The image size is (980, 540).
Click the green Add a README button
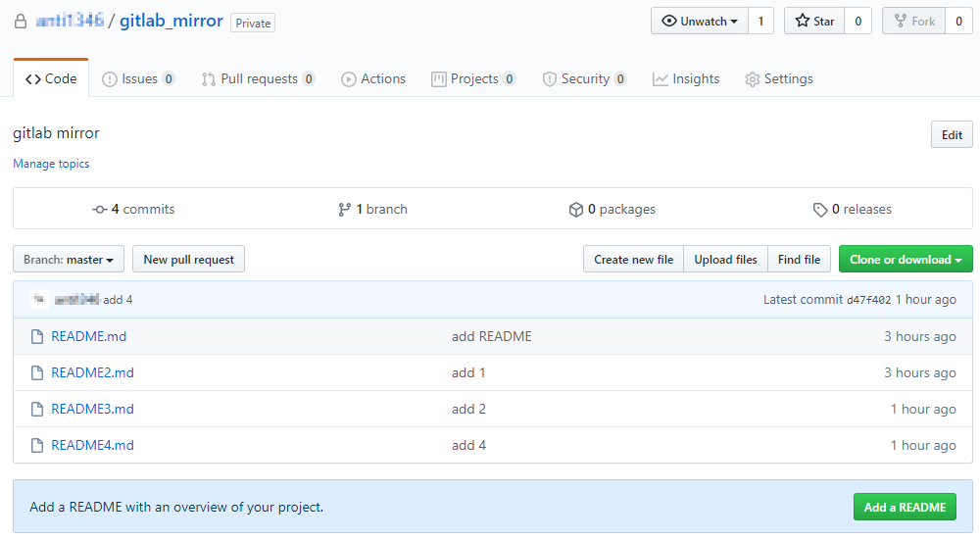click(x=905, y=507)
